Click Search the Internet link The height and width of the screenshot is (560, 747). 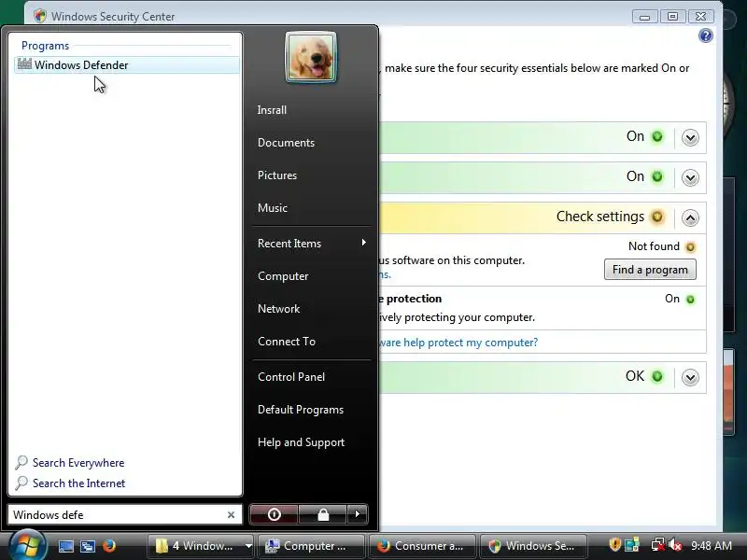[79, 483]
